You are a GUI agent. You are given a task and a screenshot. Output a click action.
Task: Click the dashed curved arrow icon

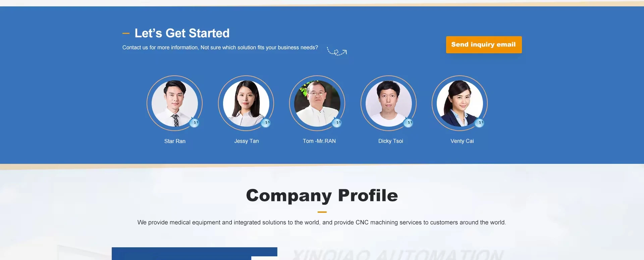point(337,51)
